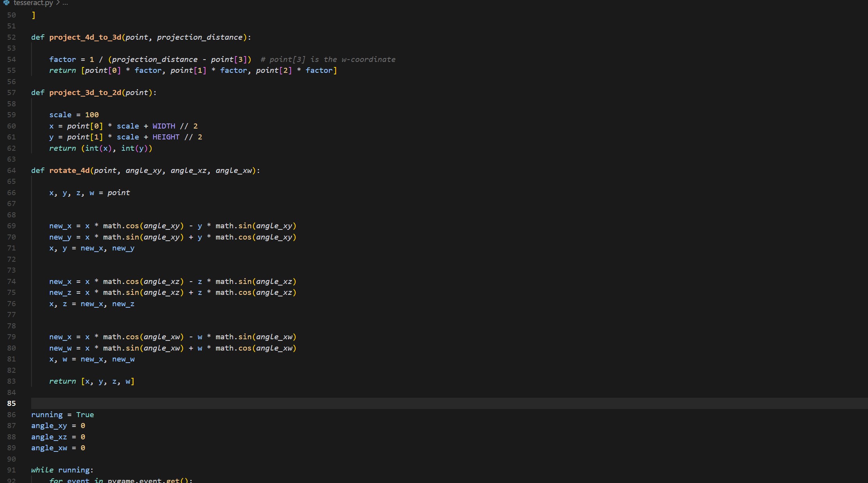
Task: Click the project_4d_to_3d function name
Action: pyautogui.click(x=85, y=37)
